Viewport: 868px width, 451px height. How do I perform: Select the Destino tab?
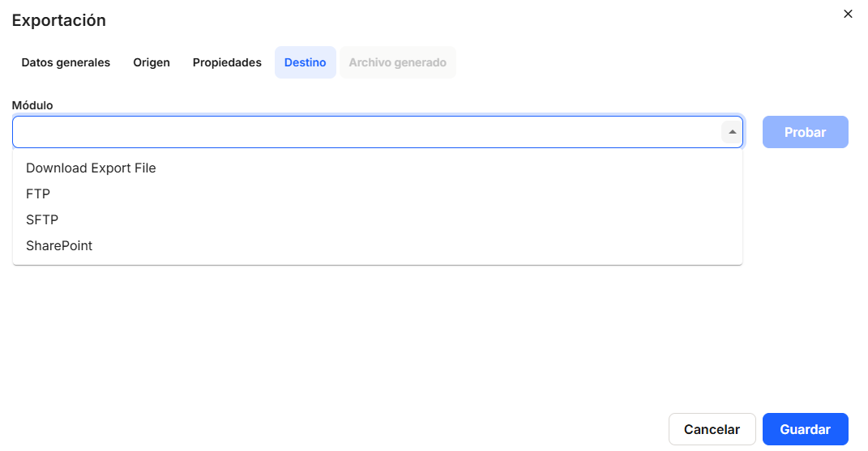[x=306, y=62]
